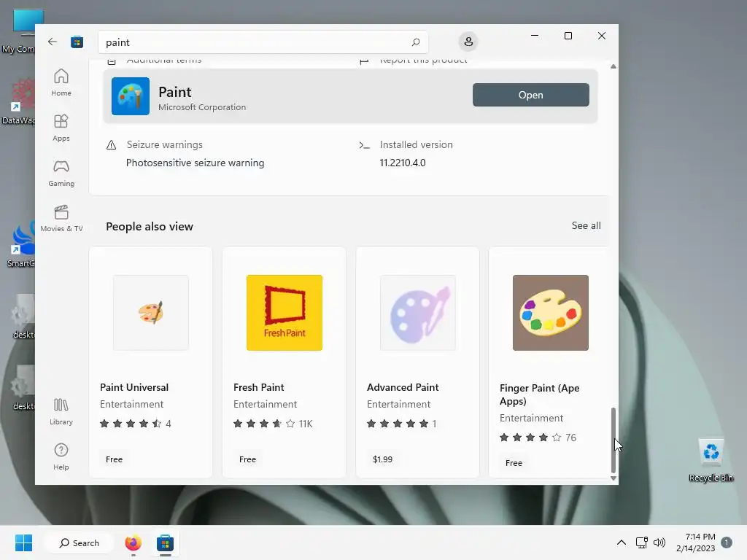The width and height of the screenshot is (747, 560).
Task: Click the Seizure warnings triangle icon
Action: 111,145
